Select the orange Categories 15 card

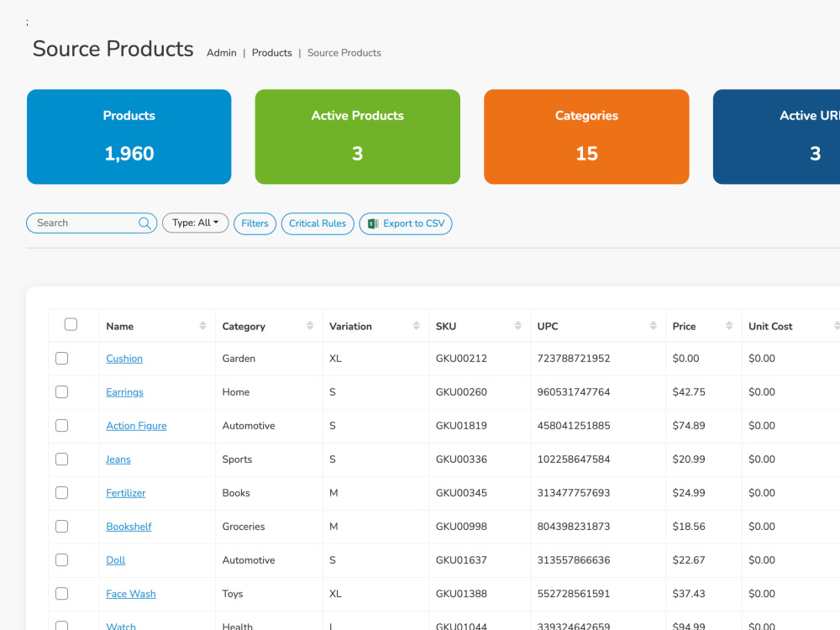point(586,137)
